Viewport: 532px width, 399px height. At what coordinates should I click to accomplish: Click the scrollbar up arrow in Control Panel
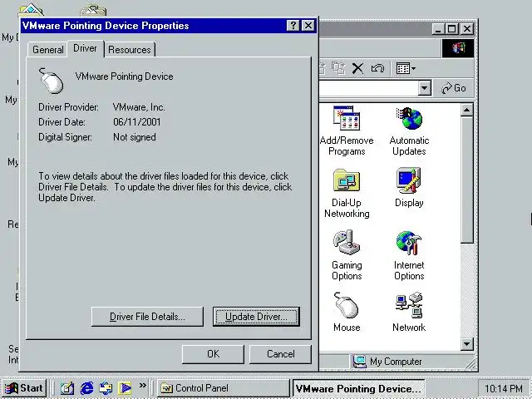(467, 110)
